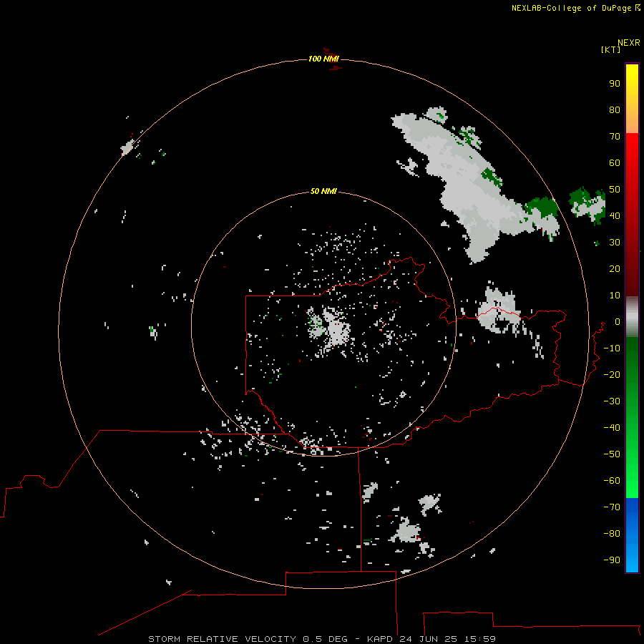Click the KT units label above color bar

point(611,49)
